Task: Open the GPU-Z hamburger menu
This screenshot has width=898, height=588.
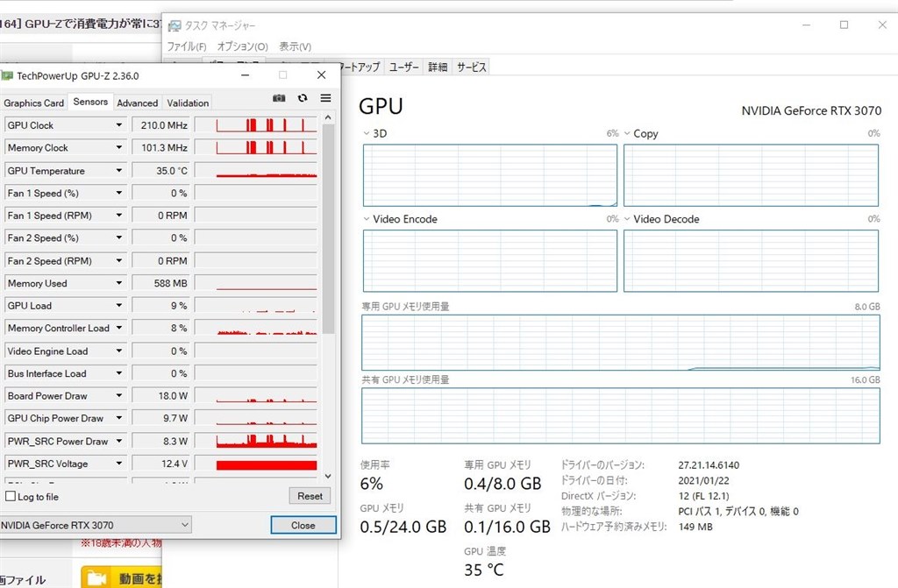Action: (325, 98)
